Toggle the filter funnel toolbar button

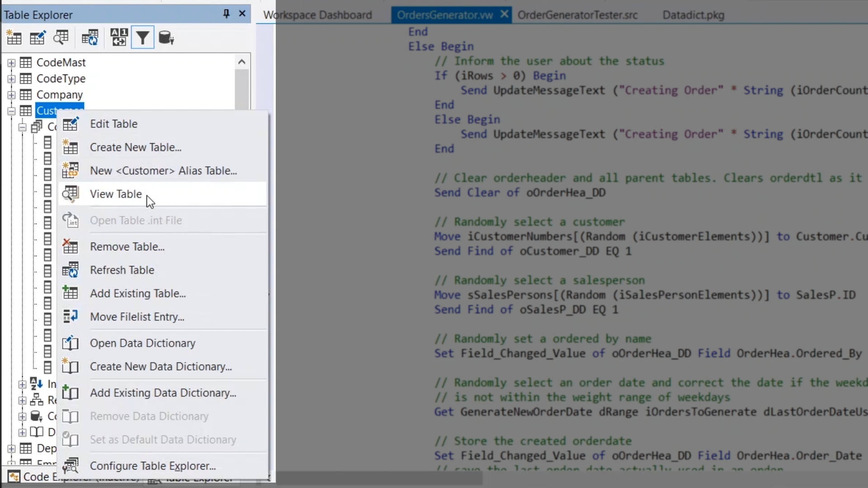pyautogui.click(x=142, y=38)
